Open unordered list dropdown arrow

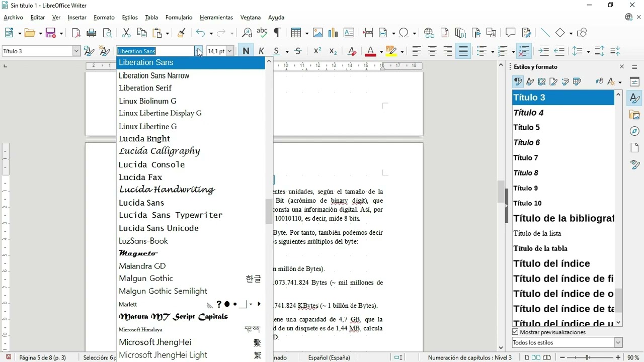point(492,51)
